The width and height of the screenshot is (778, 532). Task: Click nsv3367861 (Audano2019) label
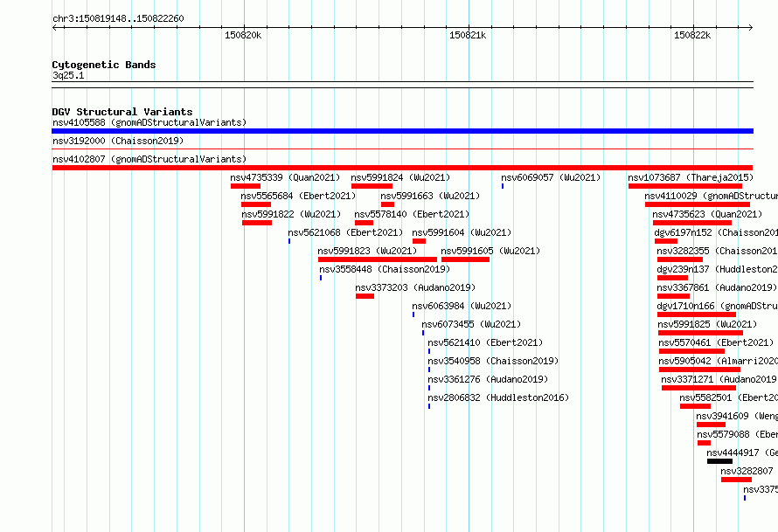[x=717, y=287]
